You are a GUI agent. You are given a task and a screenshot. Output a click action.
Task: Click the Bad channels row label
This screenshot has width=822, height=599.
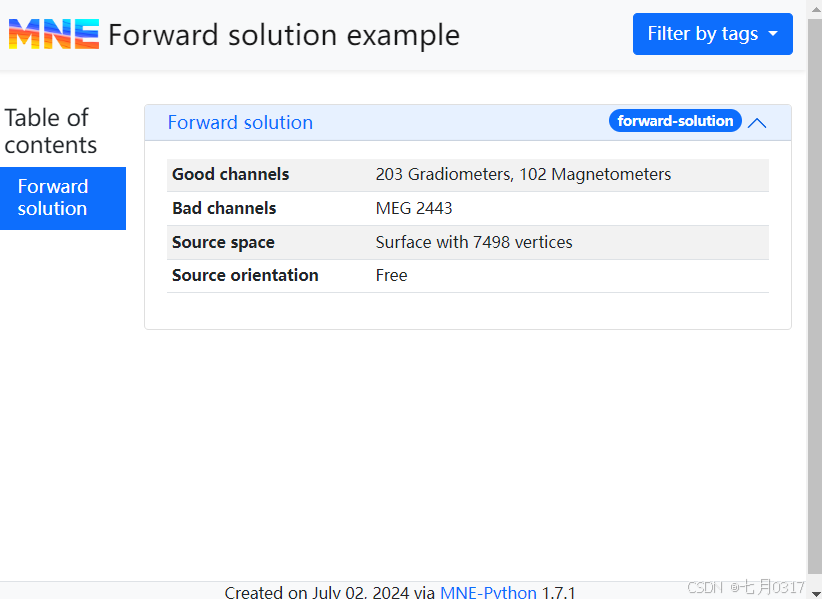224,208
